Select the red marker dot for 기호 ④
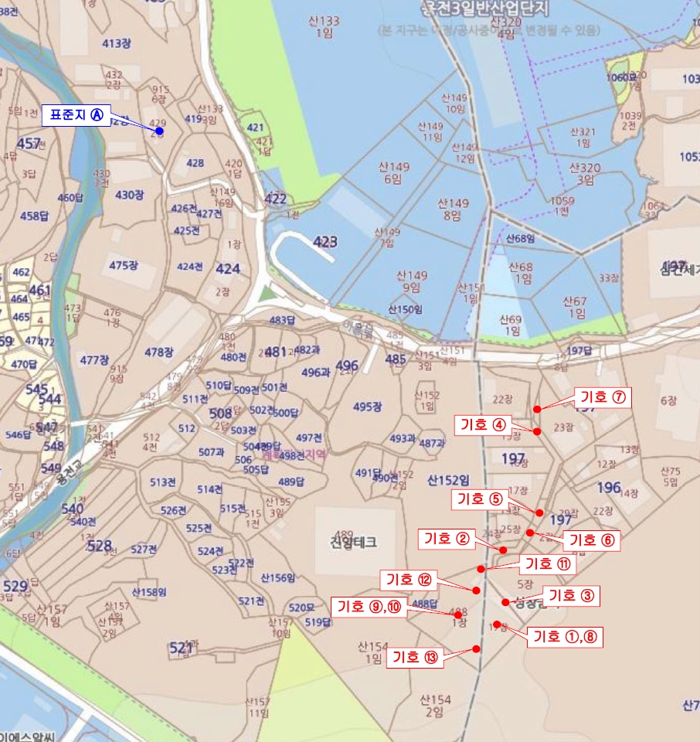 (x=537, y=431)
